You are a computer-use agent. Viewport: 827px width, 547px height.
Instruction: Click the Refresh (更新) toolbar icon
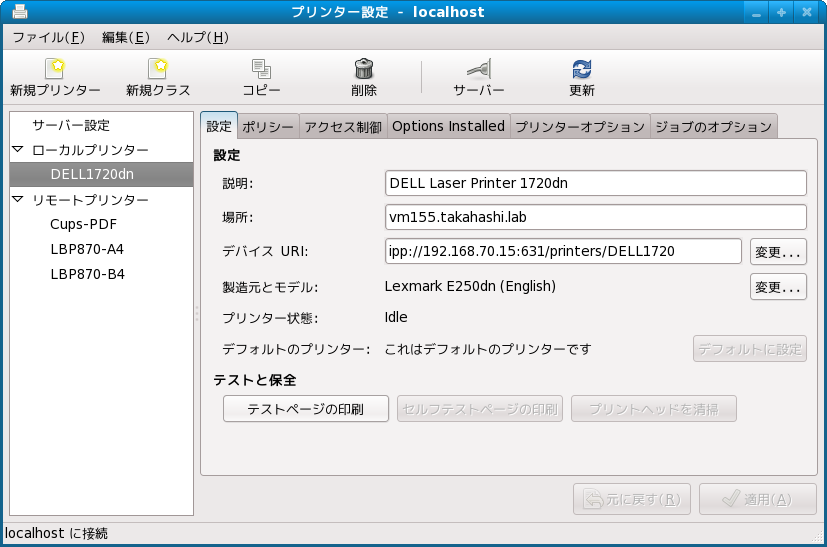pyautogui.click(x=581, y=69)
